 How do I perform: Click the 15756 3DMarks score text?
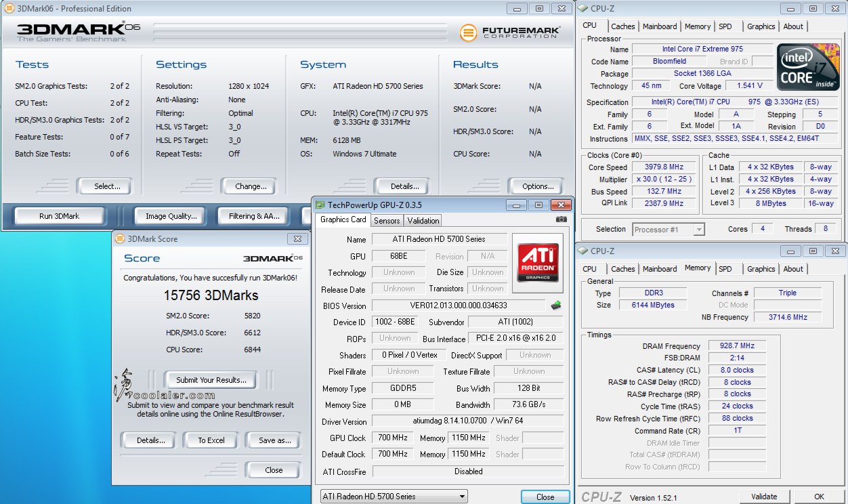[x=211, y=295]
